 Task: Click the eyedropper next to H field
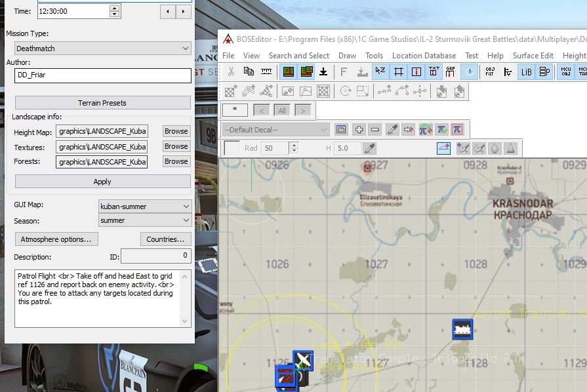tap(369, 149)
